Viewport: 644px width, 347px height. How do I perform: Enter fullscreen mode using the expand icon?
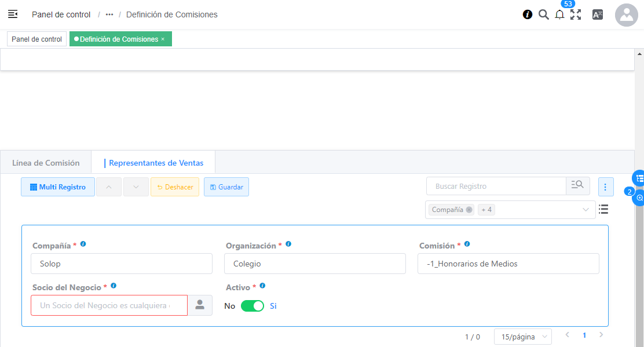pos(576,15)
